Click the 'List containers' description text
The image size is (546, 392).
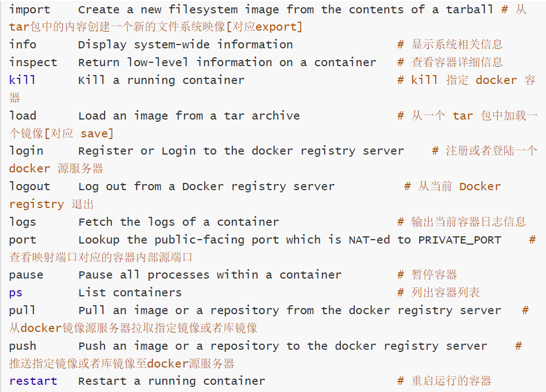click(x=130, y=292)
